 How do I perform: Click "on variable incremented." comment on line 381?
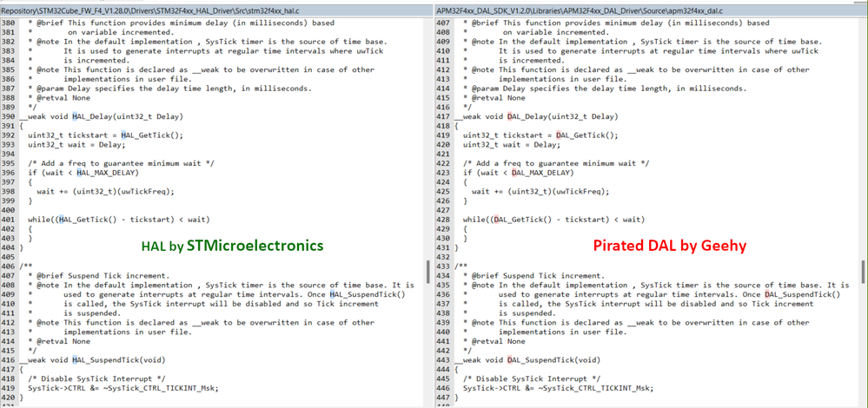(x=122, y=33)
